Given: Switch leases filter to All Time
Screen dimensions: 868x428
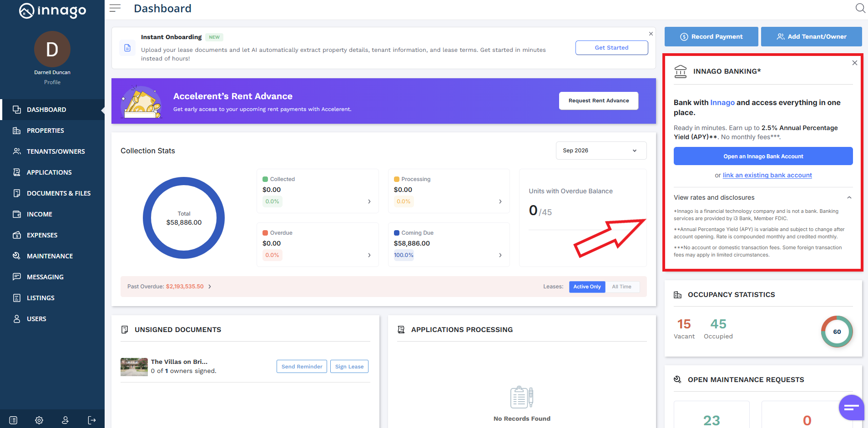Looking at the screenshot, I should [621, 287].
